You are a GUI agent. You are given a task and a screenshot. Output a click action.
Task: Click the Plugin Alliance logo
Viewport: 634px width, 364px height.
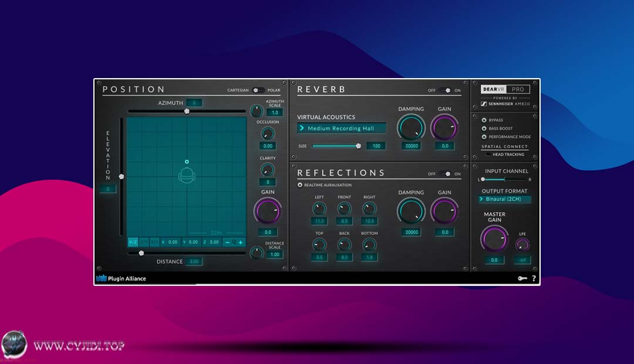(x=121, y=278)
